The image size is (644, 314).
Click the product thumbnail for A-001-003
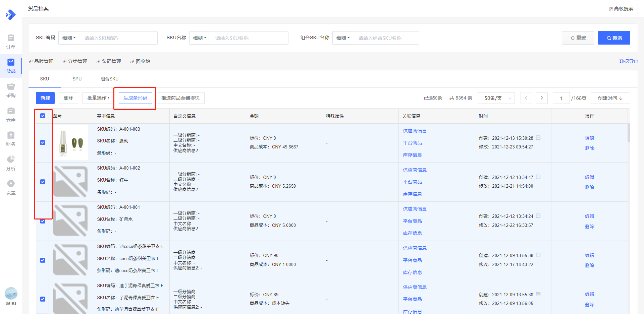tap(71, 142)
